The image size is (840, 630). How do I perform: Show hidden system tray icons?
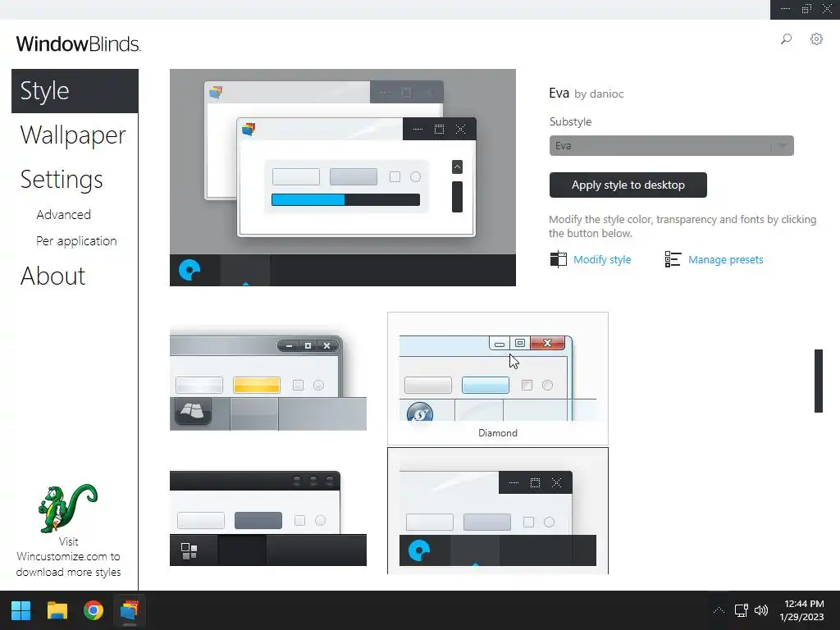(719, 610)
